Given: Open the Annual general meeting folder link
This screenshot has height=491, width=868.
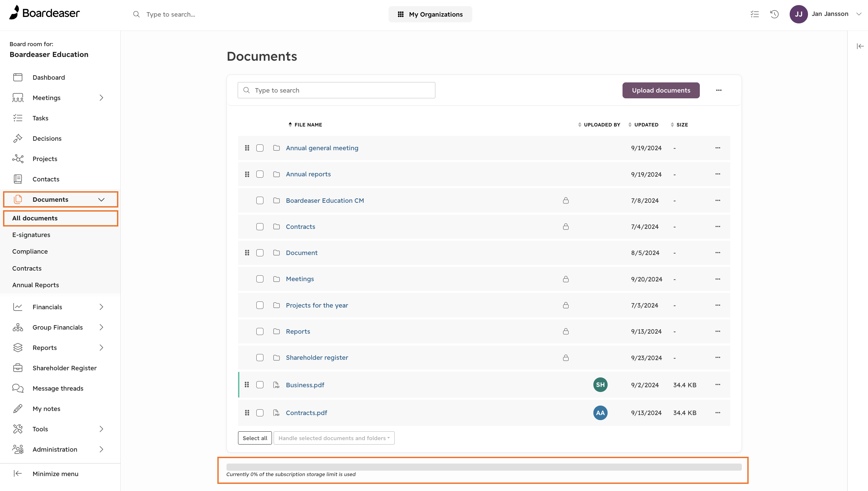Looking at the screenshot, I should pos(322,148).
